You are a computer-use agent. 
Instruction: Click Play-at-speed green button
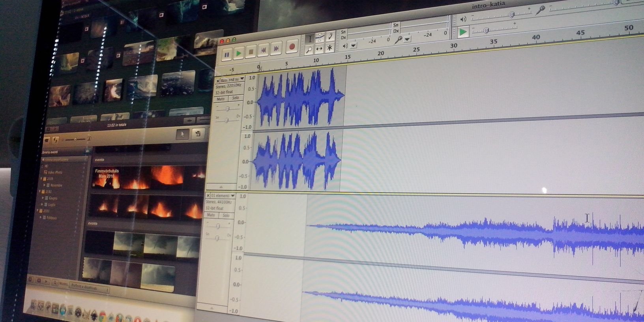[463, 32]
